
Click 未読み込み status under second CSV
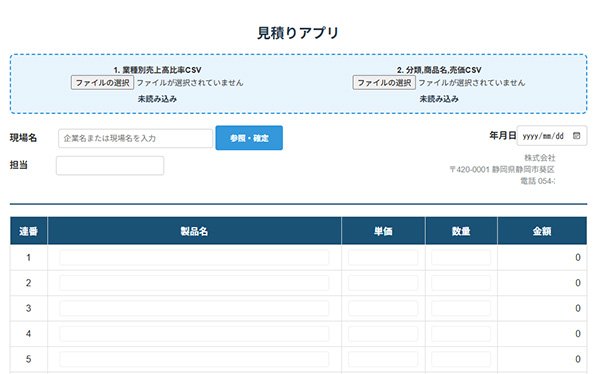click(439, 99)
